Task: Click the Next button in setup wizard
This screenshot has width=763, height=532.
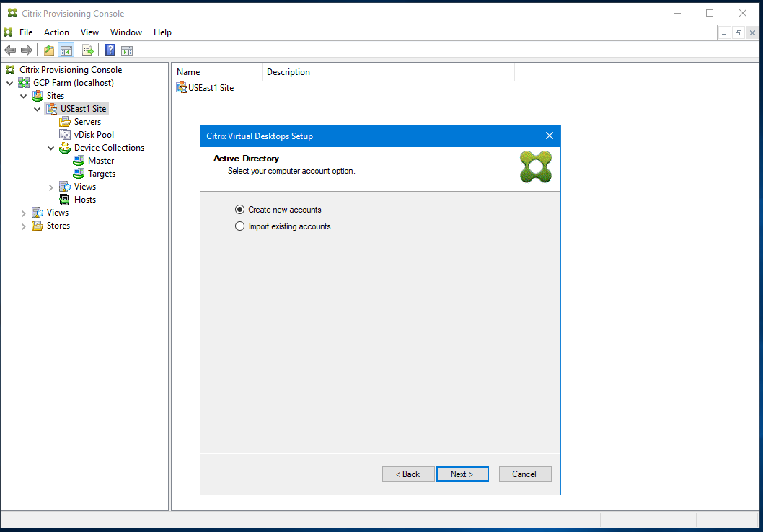Action: click(462, 474)
